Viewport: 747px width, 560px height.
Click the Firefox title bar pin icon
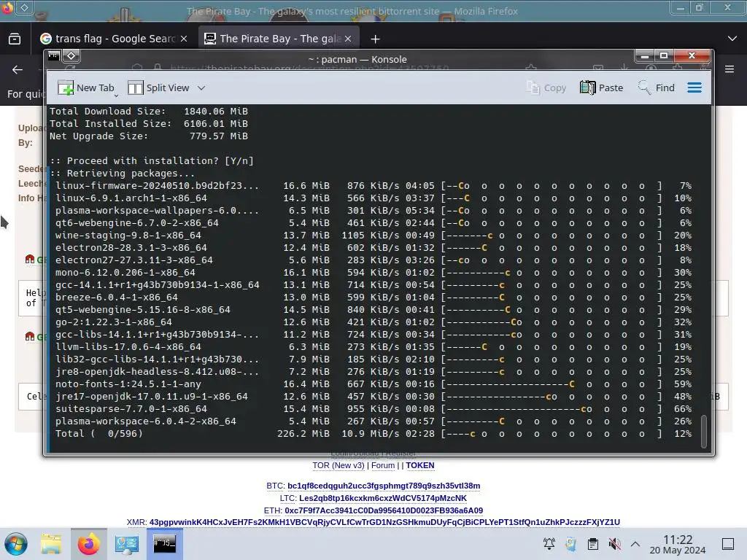(24, 7)
